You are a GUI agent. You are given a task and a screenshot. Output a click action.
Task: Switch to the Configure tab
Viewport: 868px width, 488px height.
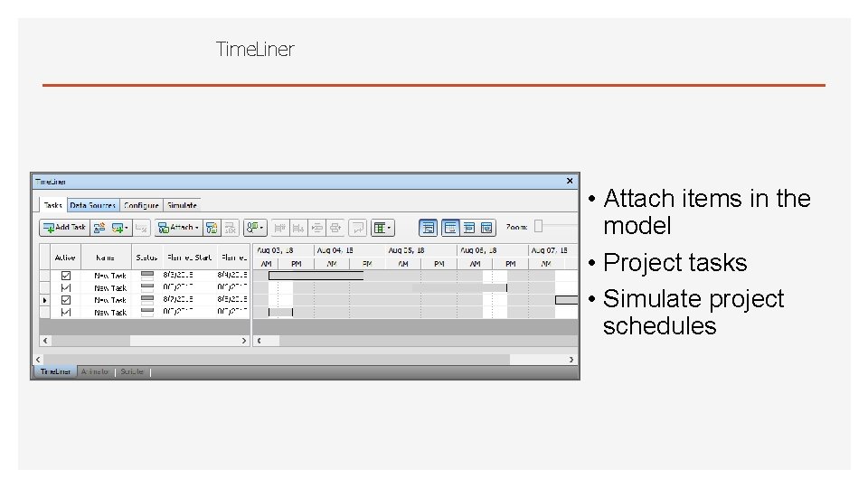[141, 205]
